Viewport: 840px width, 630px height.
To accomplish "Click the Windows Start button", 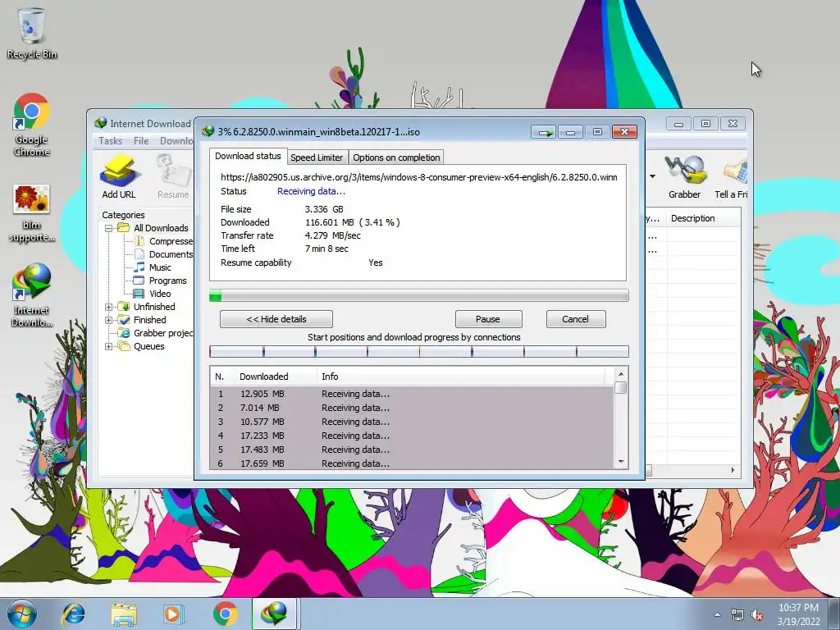I will (x=22, y=614).
